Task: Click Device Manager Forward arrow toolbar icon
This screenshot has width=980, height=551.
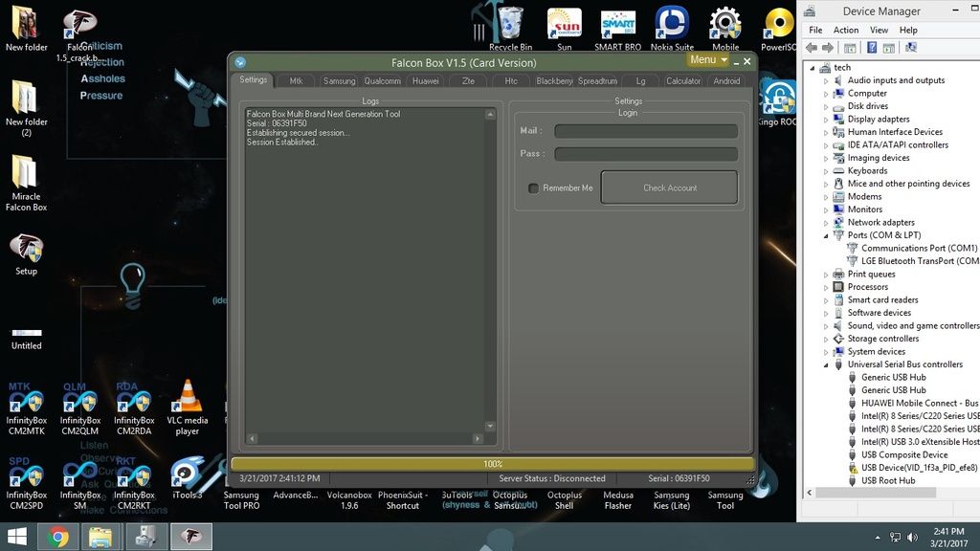Action: point(828,48)
